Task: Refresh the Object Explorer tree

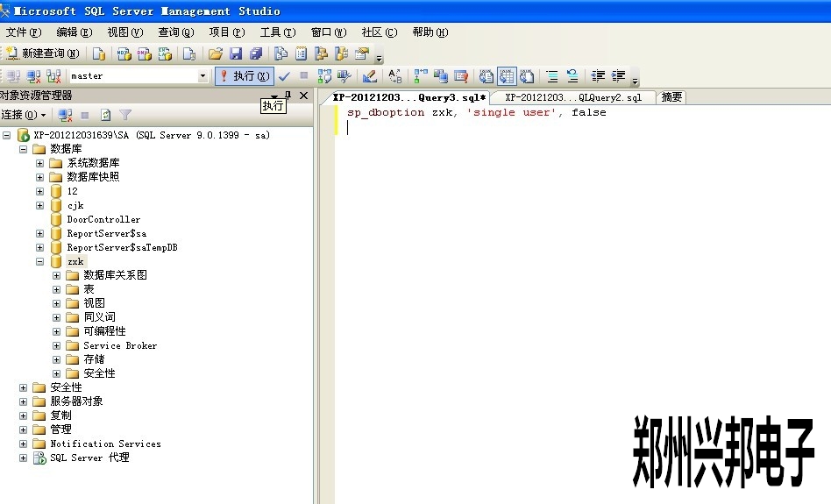Action: click(x=105, y=115)
